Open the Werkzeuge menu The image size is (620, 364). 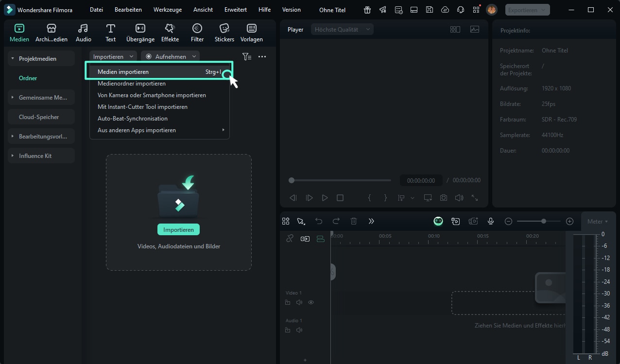pyautogui.click(x=167, y=10)
